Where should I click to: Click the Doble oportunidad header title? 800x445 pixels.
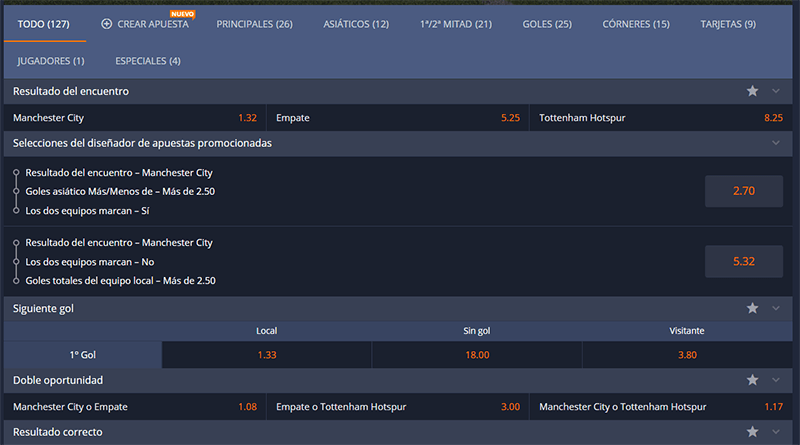tap(58, 380)
